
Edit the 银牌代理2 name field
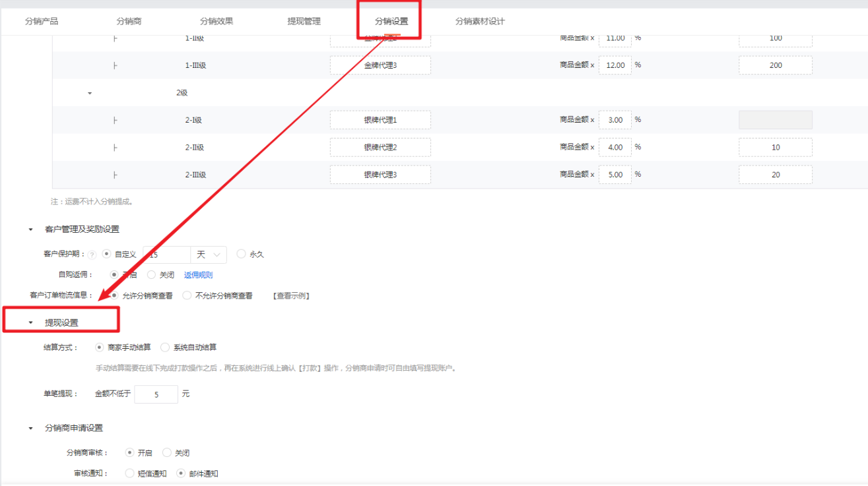pos(380,147)
